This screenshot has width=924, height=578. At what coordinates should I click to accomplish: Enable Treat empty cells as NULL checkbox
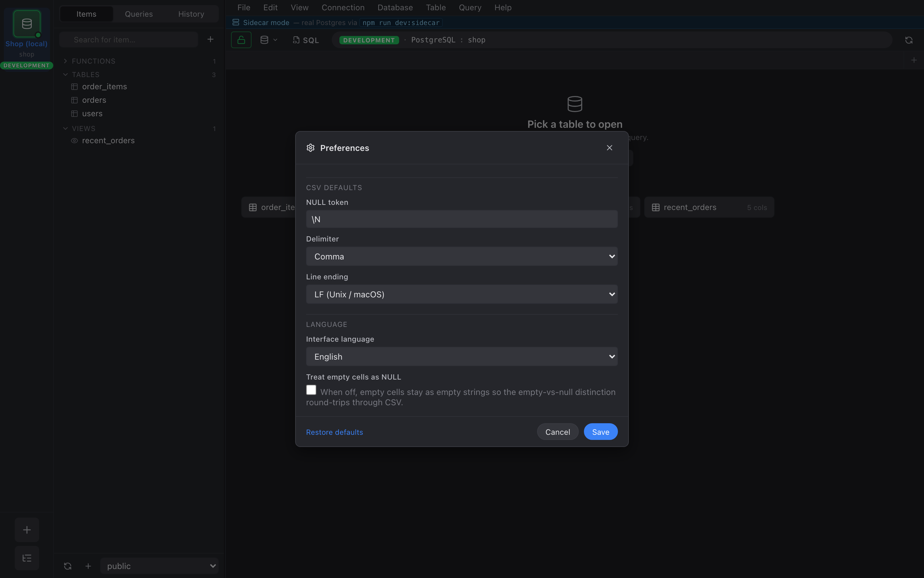(x=311, y=390)
